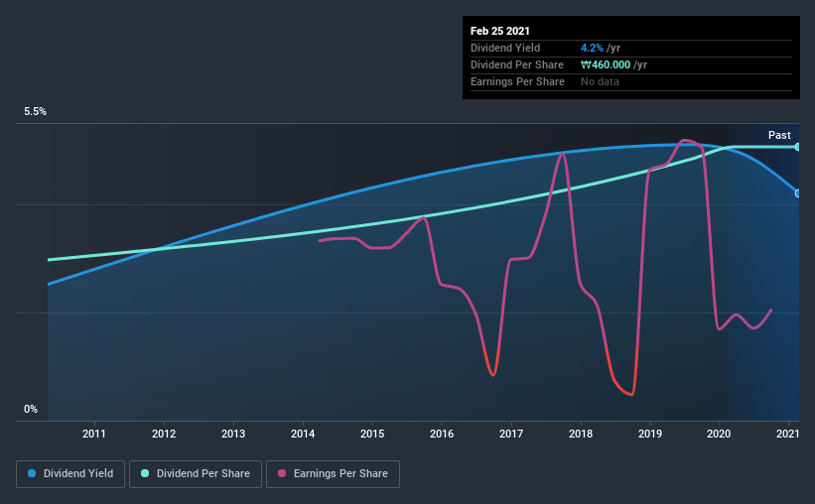Click the blue Dividend Yield legend dot
815x504 pixels.
click(32, 473)
